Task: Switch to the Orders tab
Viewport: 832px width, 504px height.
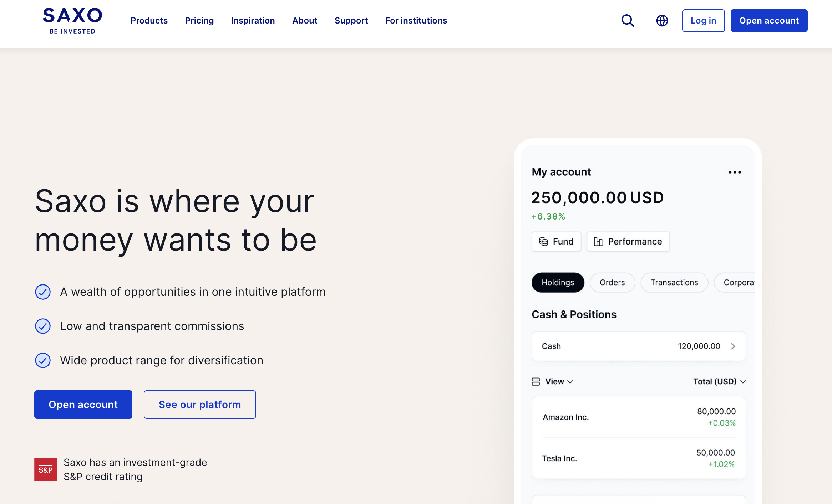Action: tap(612, 283)
